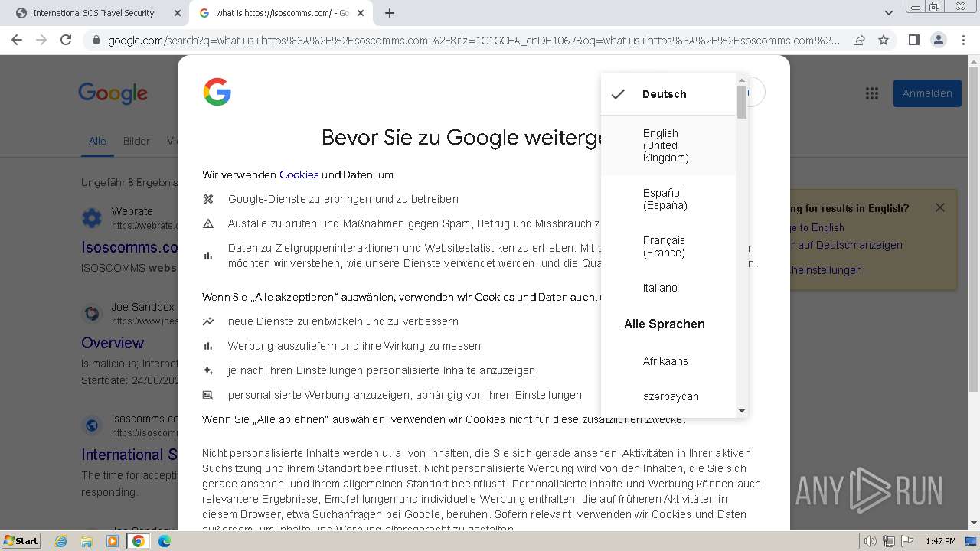Open Microsoft Edge from the taskbar
The height and width of the screenshot is (551, 980).
click(165, 541)
